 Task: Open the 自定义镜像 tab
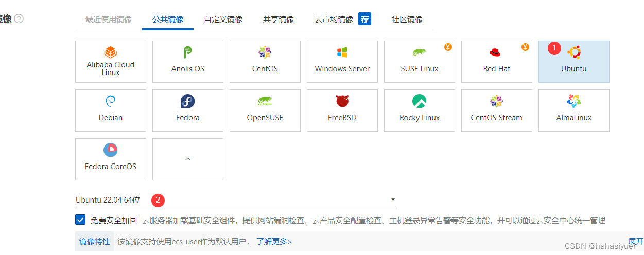(x=223, y=20)
